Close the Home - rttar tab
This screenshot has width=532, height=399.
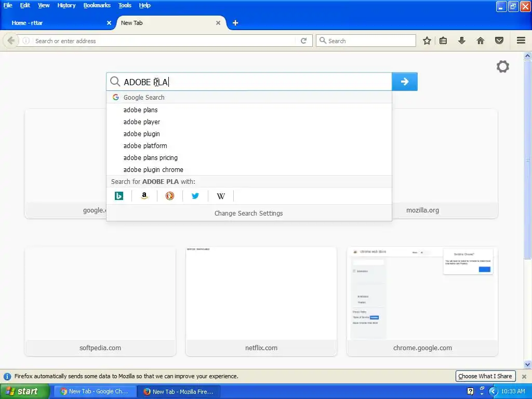click(x=109, y=23)
